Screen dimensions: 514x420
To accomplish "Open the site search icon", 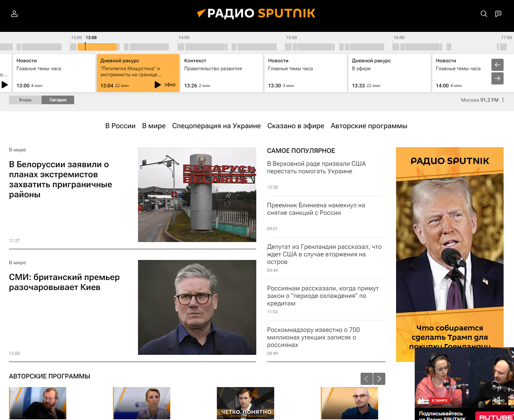I will pyautogui.click(x=484, y=14).
